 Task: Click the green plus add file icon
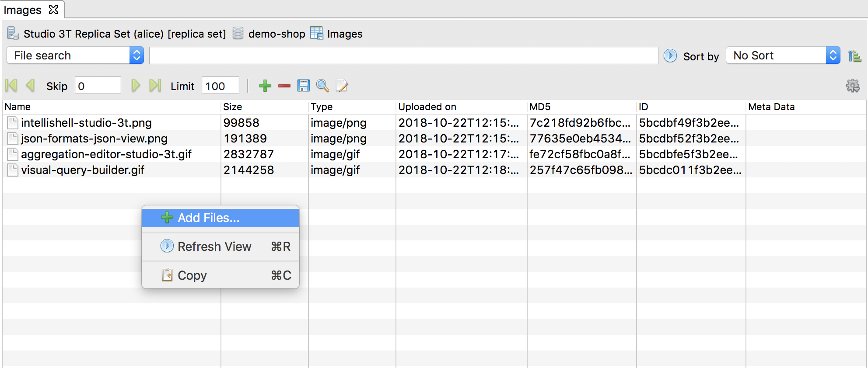(x=265, y=86)
